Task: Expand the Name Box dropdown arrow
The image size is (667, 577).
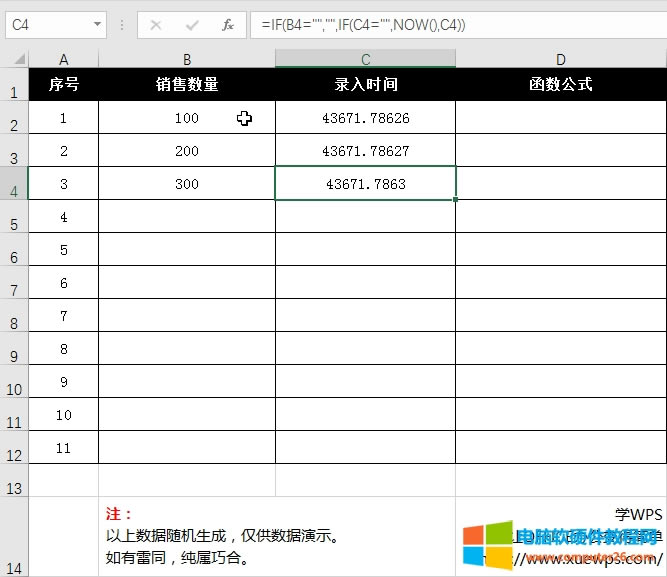Action: click(x=97, y=24)
